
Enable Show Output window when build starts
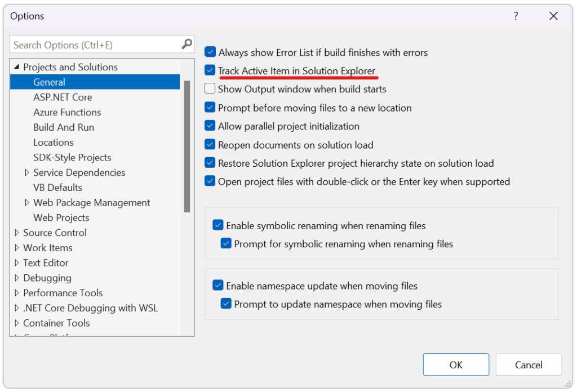(210, 89)
